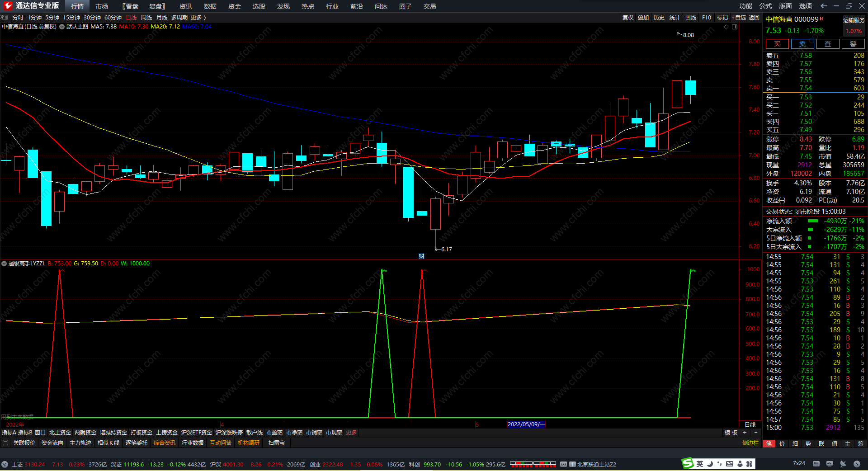
Task: Click the server connection icon beside 北京联通主站Z2
Action: pyautogui.click(x=573, y=464)
